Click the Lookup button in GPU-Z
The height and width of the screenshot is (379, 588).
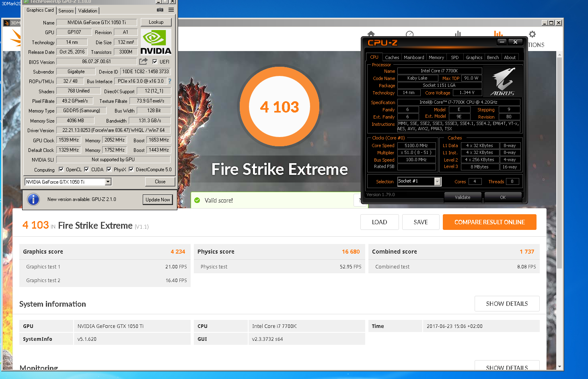coord(156,22)
